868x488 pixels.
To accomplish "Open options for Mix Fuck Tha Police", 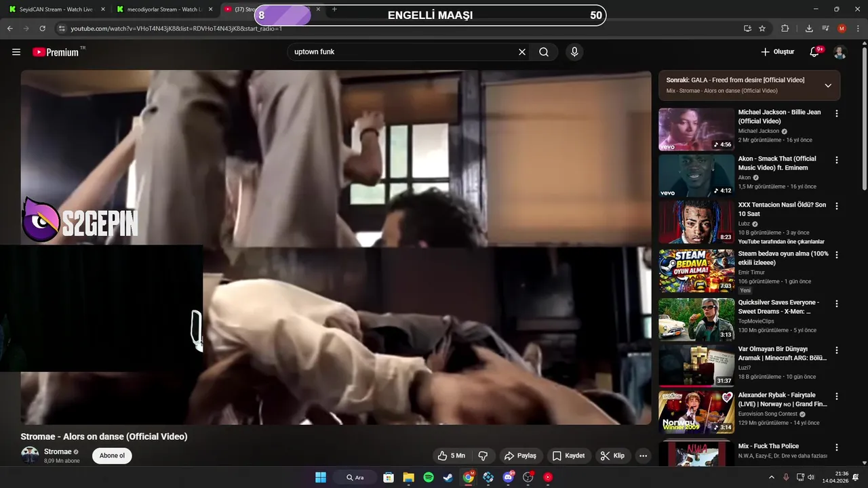I will 836,447.
